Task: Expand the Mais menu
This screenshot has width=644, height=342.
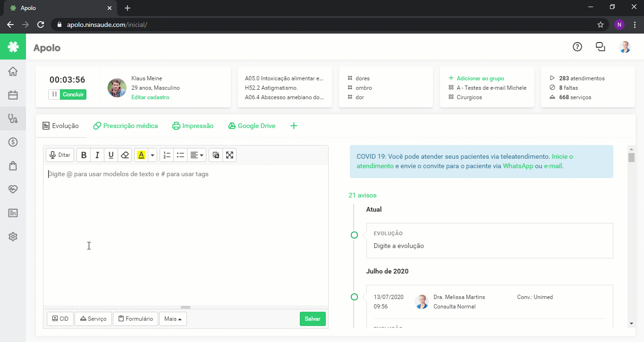Action: pyautogui.click(x=173, y=319)
